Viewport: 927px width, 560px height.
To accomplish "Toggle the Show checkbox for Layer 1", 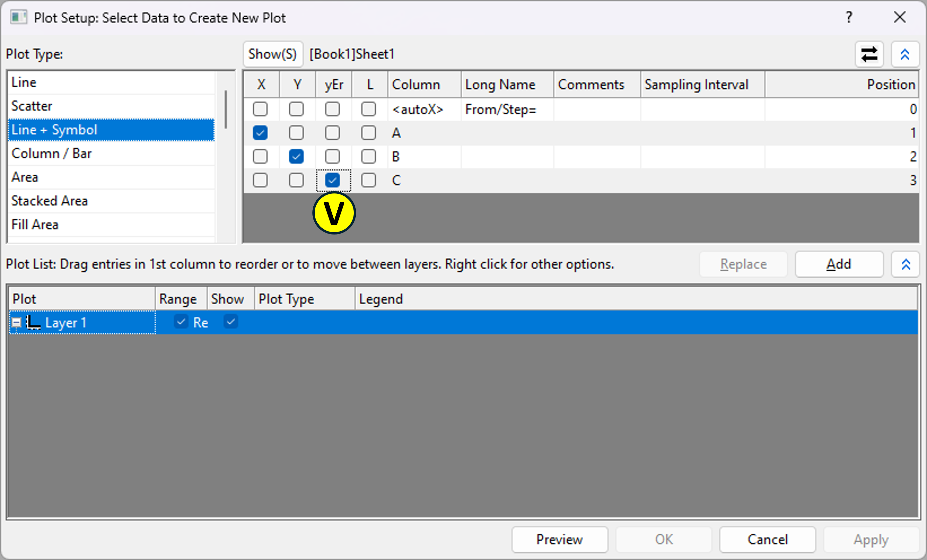I will (x=231, y=322).
